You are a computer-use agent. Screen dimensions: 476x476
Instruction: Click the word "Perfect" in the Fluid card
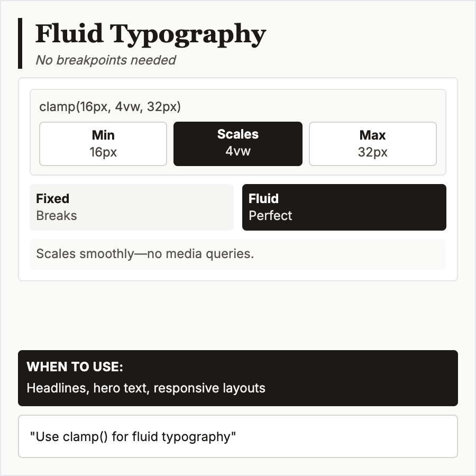(270, 216)
